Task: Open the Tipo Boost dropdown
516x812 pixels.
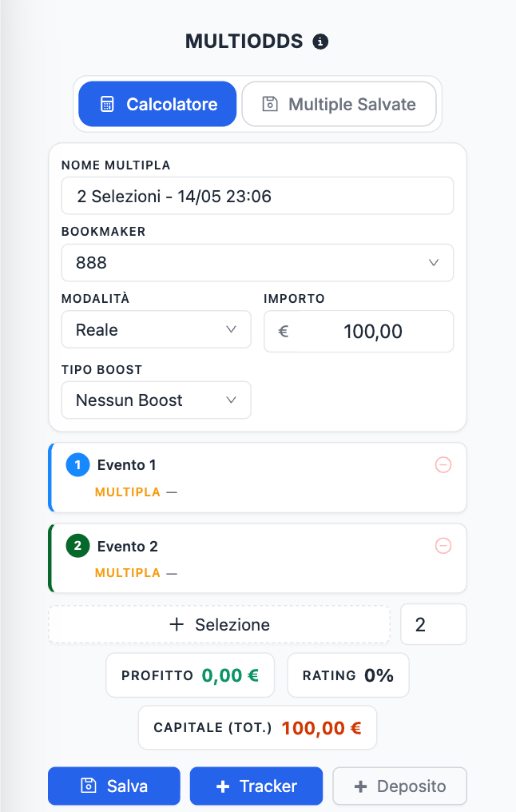Action: [157, 400]
